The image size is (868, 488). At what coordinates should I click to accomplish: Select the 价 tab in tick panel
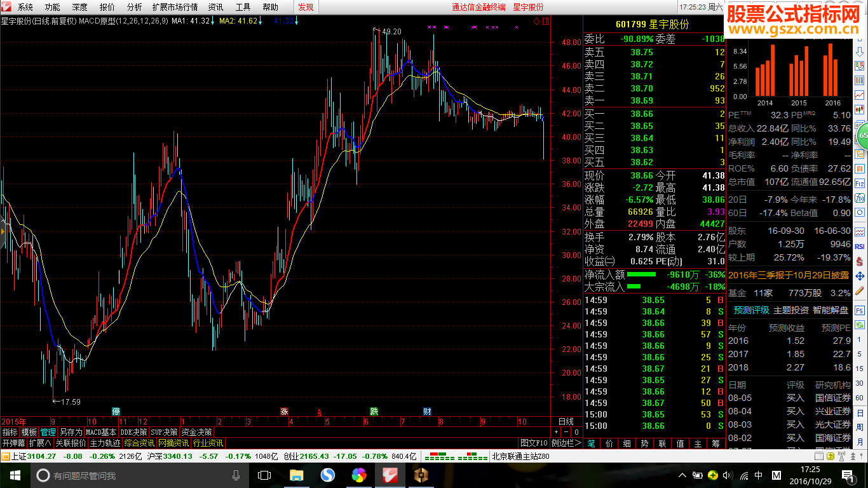(609, 443)
